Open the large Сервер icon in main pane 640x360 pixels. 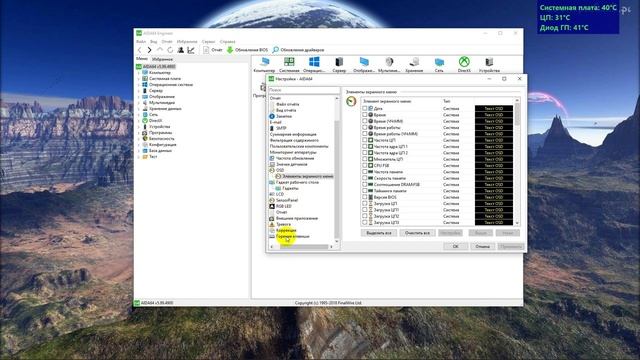(339, 64)
